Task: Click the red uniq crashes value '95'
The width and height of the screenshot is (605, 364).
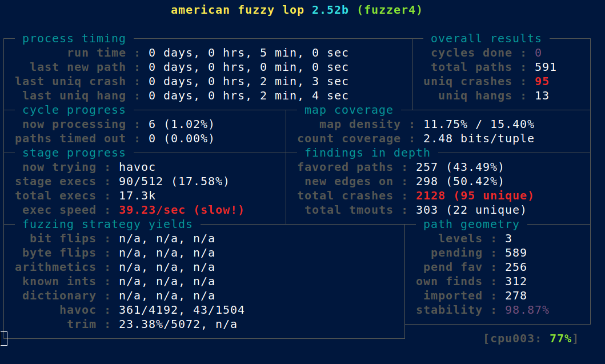Action: [x=542, y=82]
